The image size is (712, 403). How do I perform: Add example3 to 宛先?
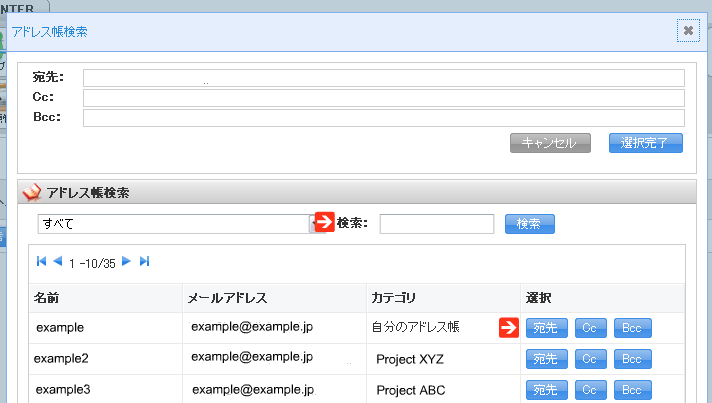pos(547,390)
